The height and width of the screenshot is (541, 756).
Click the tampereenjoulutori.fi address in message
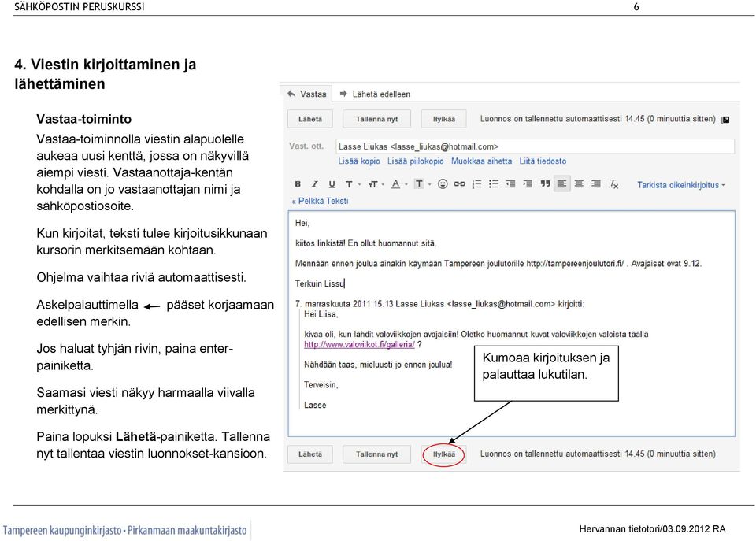click(x=575, y=264)
